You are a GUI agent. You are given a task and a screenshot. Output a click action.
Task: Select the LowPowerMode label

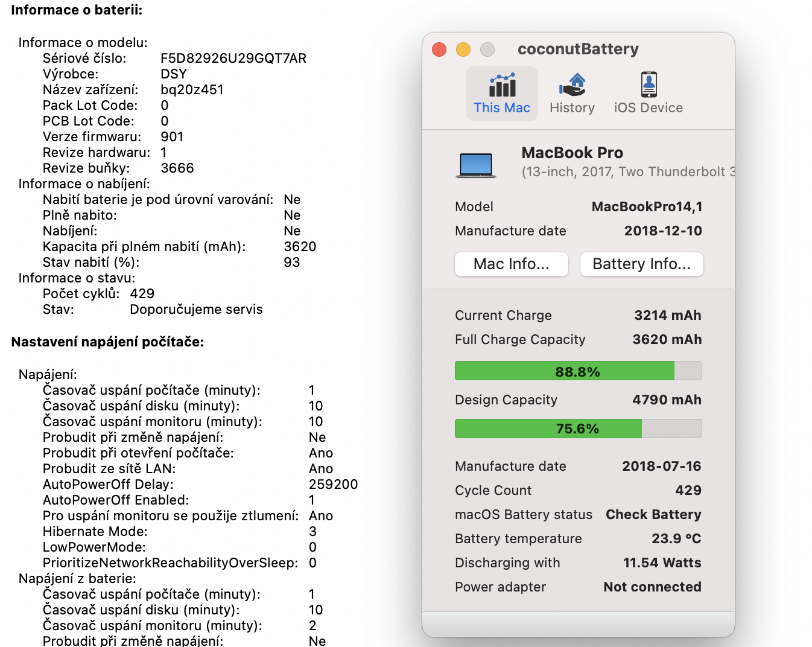[x=94, y=547]
